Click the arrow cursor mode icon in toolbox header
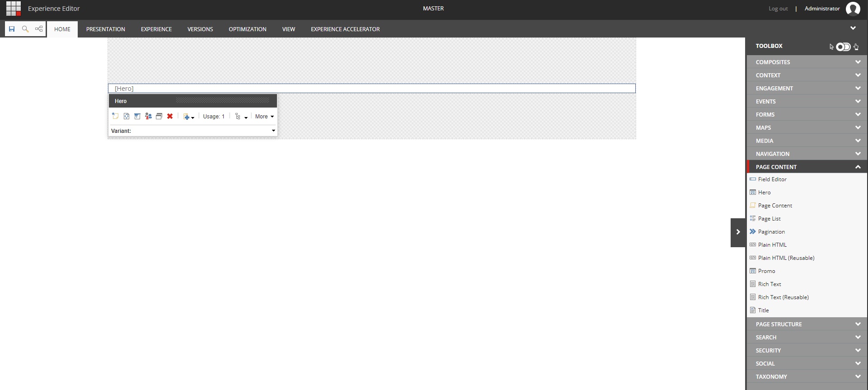The image size is (868, 390). (831, 47)
